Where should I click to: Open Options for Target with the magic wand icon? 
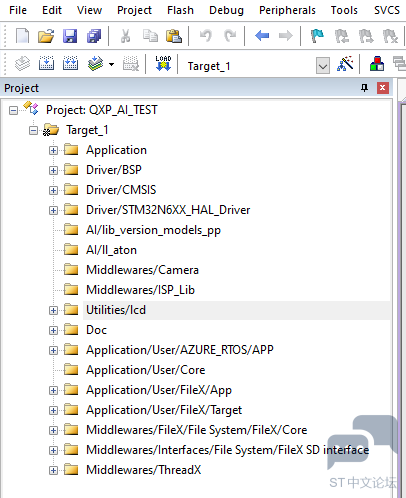(345, 63)
